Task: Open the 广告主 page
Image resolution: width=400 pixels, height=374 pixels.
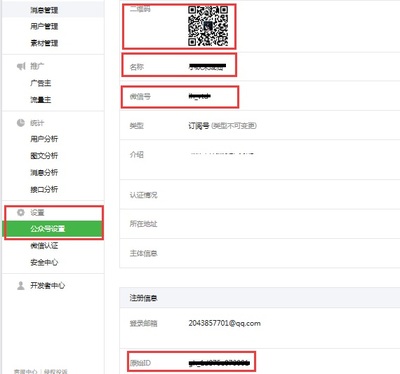Action: (x=41, y=83)
